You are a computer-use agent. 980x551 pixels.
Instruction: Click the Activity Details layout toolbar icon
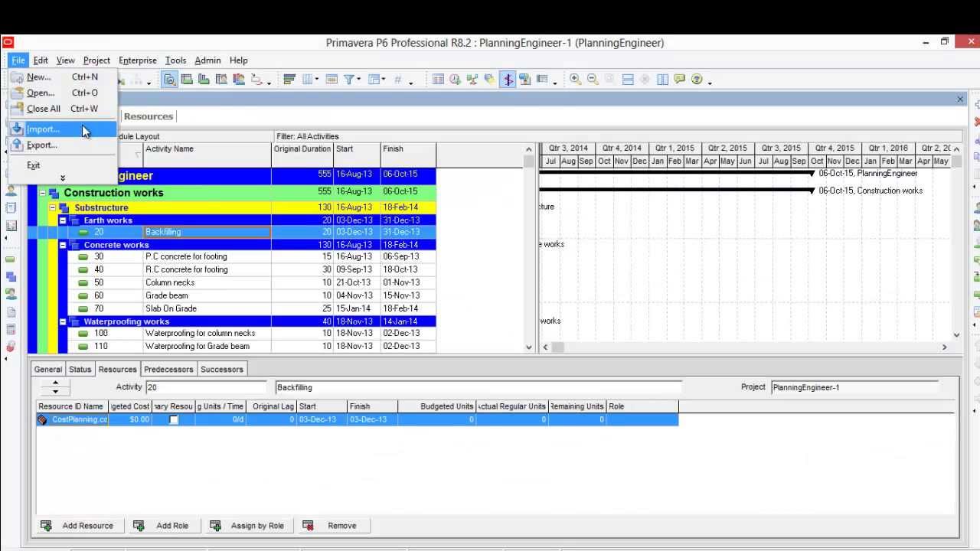click(170, 80)
